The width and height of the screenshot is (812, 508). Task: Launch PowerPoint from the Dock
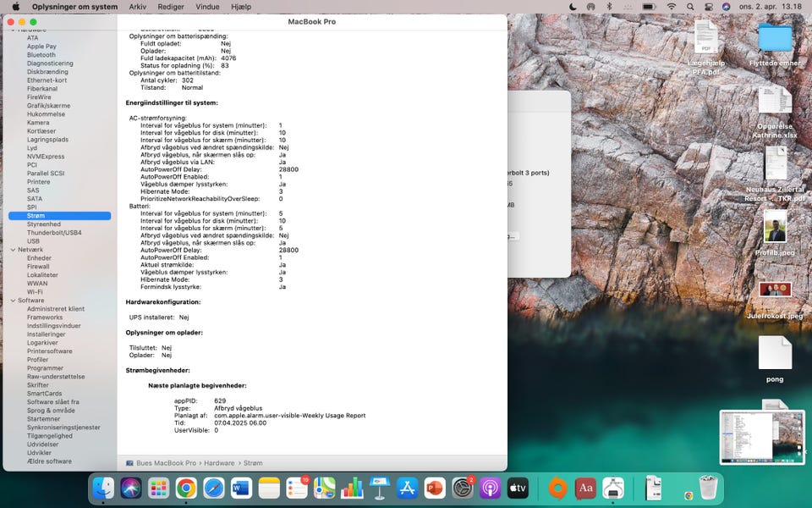435,488
